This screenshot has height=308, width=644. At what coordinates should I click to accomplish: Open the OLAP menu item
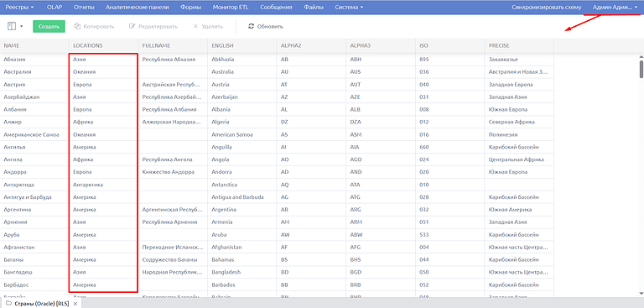pyautogui.click(x=55, y=7)
